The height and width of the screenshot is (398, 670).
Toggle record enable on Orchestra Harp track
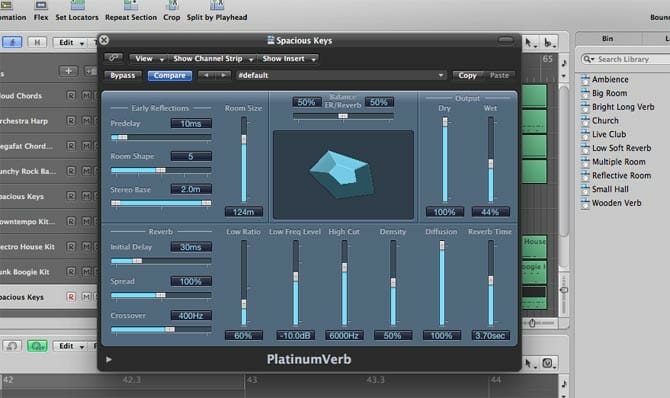71,121
